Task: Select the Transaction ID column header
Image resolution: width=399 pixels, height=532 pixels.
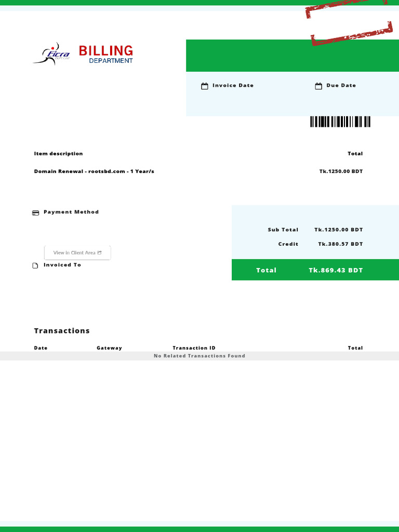Action: click(x=194, y=348)
